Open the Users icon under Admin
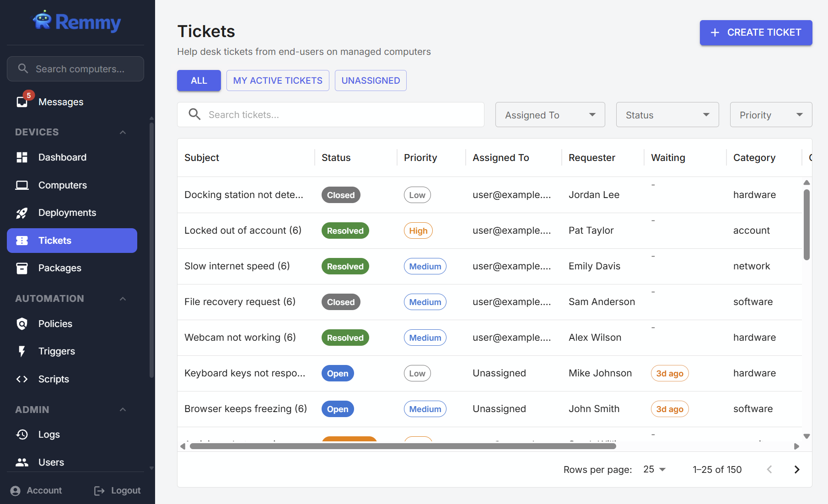Screen dimensions: 828x504 click(22, 462)
